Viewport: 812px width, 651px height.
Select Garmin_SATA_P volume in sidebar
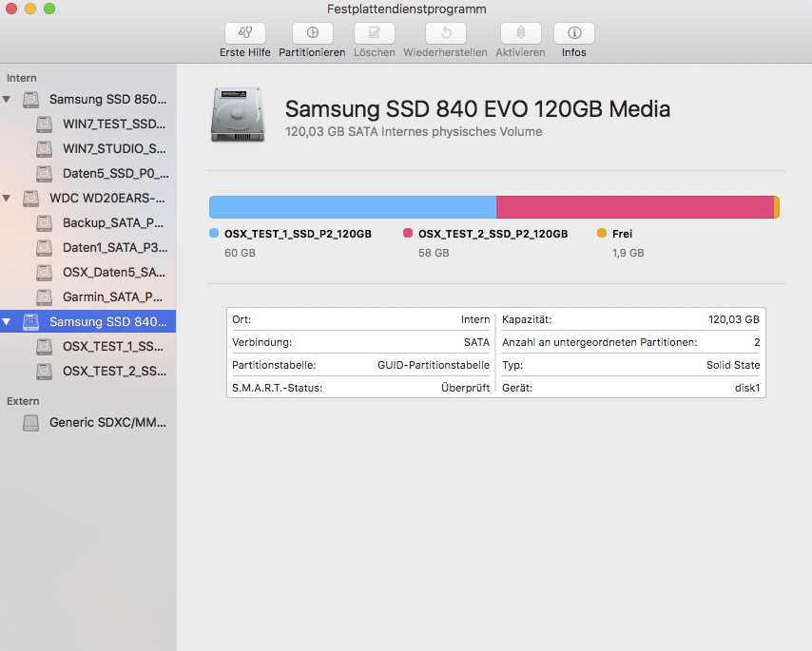click(x=88, y=297)
